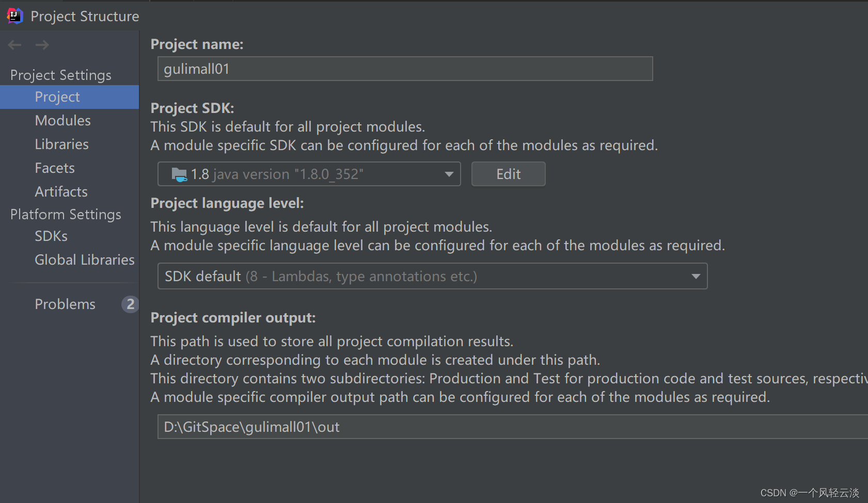This screenshot has width=868, height=503.
Task: Click the IntelliJ IDEA logo icon
Action: click(x=15, y=16)
